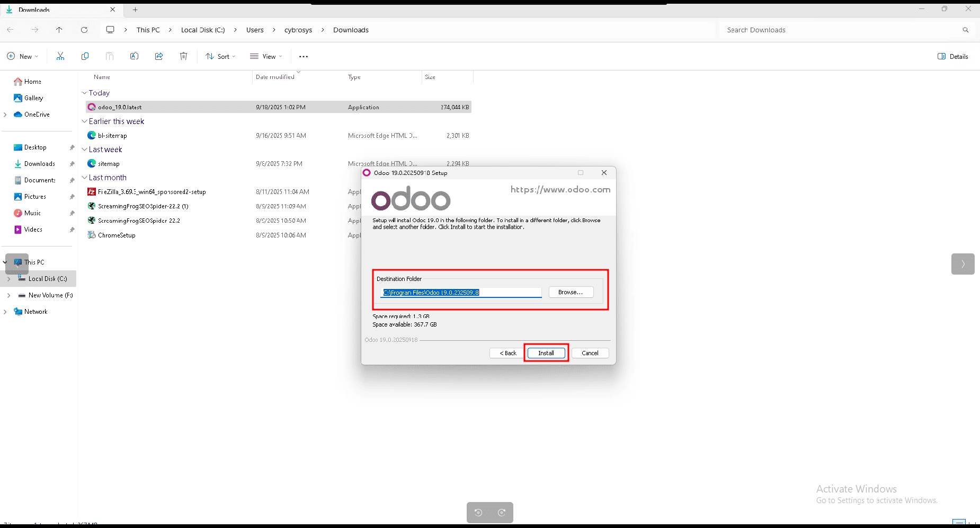This screenshot has height=528, width=980.
Task: Collapse the Today file group
Action: [x=84, y=93]
